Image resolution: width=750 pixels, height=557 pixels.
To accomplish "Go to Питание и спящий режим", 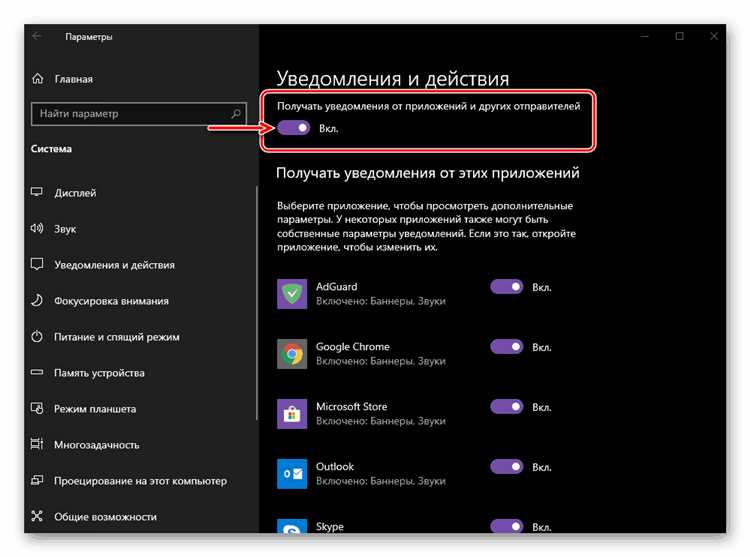I will (114, 337).
